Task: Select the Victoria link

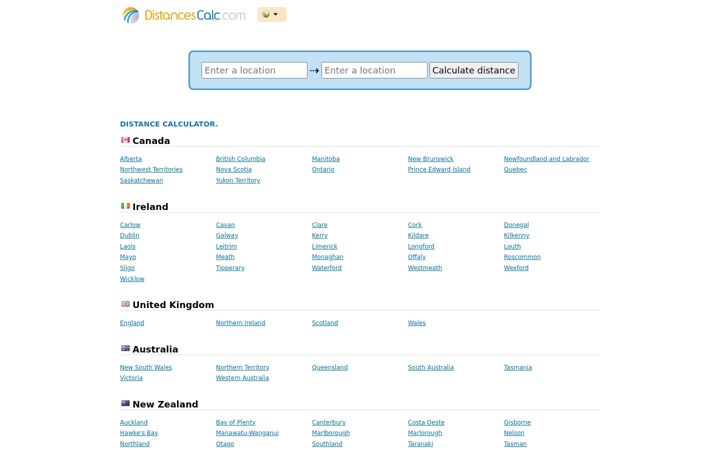Action: [x=131, y=378]
